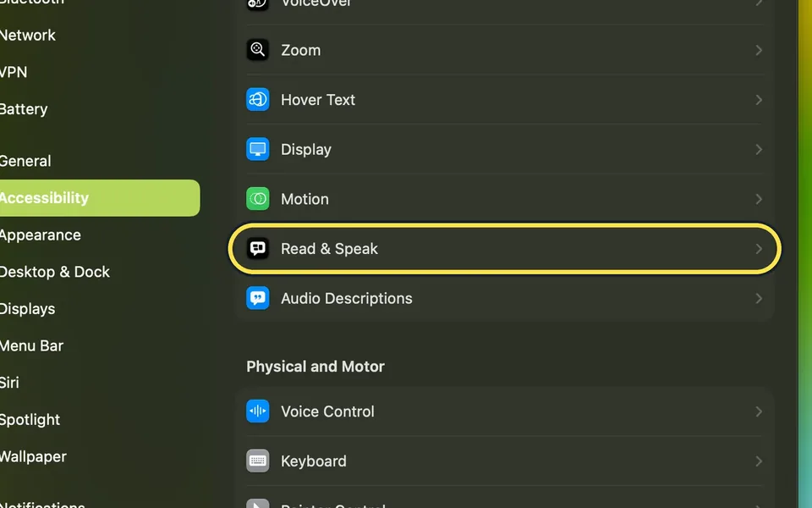Go to Displays in sidebar
This screenshot has height=508, width=812.
(27, 309)
